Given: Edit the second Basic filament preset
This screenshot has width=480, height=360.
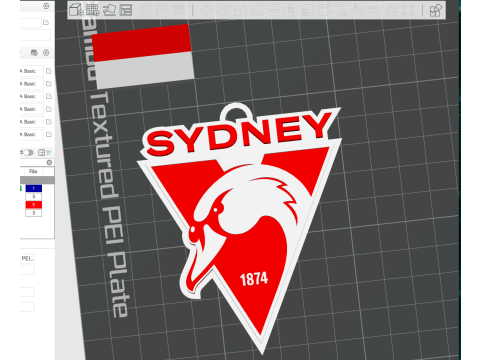Looking at the screenshot, I should tap(49, 84).
